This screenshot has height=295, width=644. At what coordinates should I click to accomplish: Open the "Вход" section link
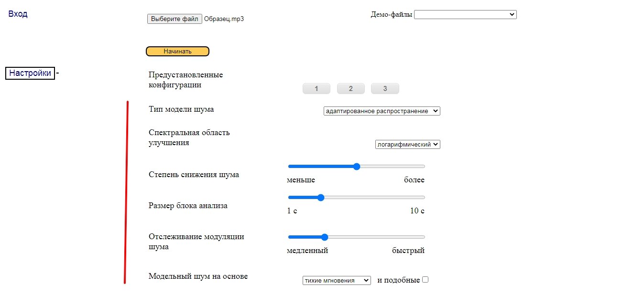(x=18, y=14)
